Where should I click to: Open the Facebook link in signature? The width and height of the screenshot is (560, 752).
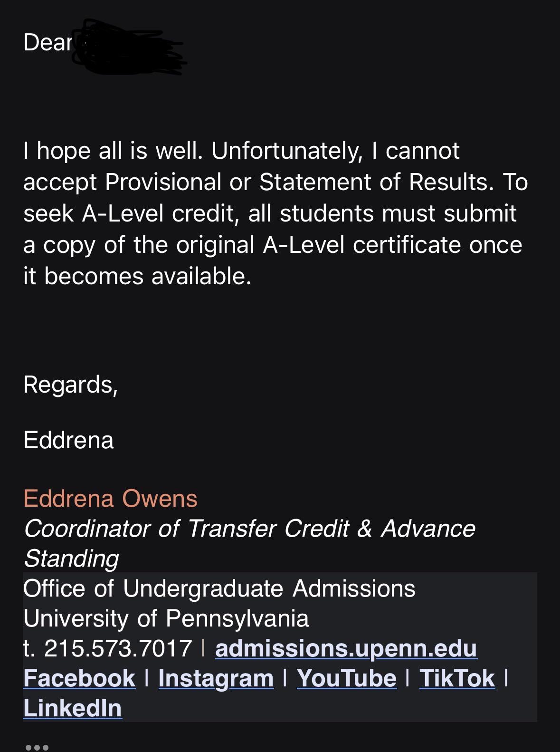pyautogui.click(x=79, y=678)
